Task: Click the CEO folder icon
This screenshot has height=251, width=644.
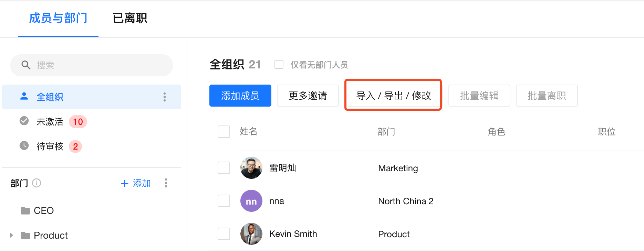Action: click(25, 210)
